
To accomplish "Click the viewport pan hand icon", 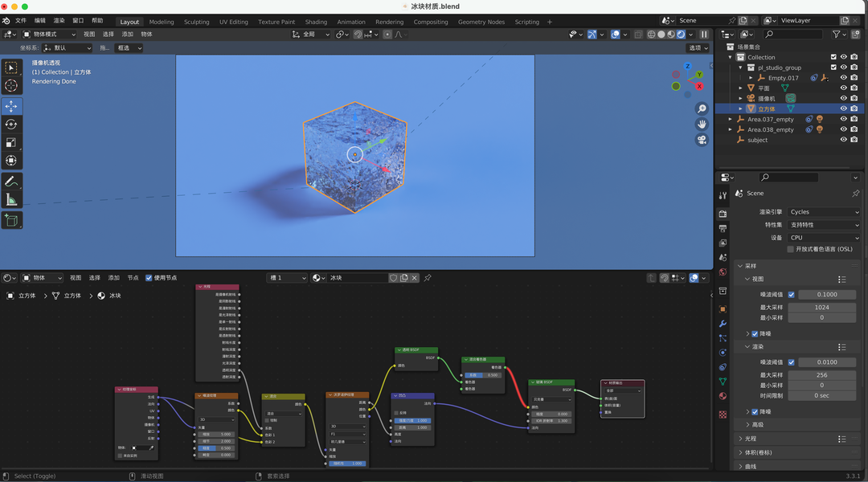I will tap(702, 124).
